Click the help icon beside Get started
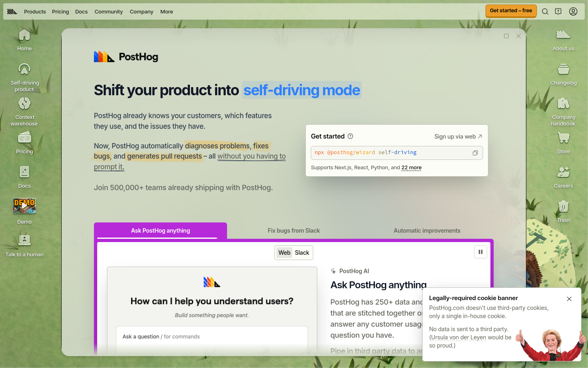The image size is (588, 368). (x=350, y=136)
